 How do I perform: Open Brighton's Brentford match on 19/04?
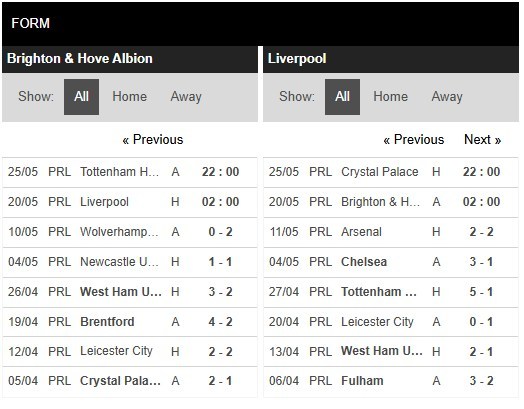(130, 322)
